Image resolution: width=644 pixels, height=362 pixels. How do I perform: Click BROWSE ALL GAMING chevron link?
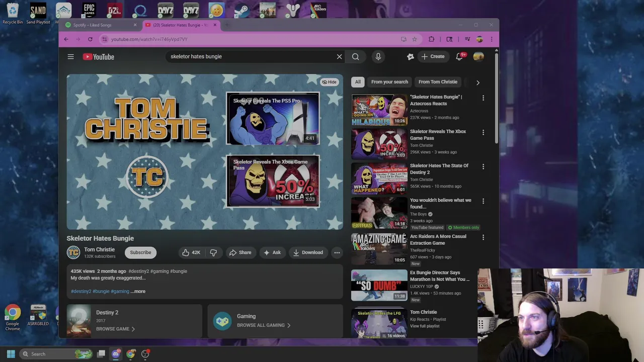point(264,325)
